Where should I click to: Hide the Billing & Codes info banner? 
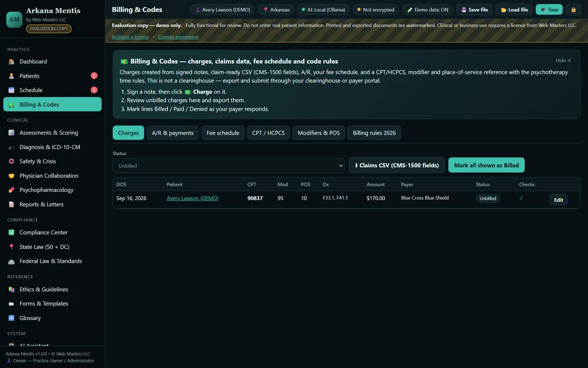[x=563, y=61]
